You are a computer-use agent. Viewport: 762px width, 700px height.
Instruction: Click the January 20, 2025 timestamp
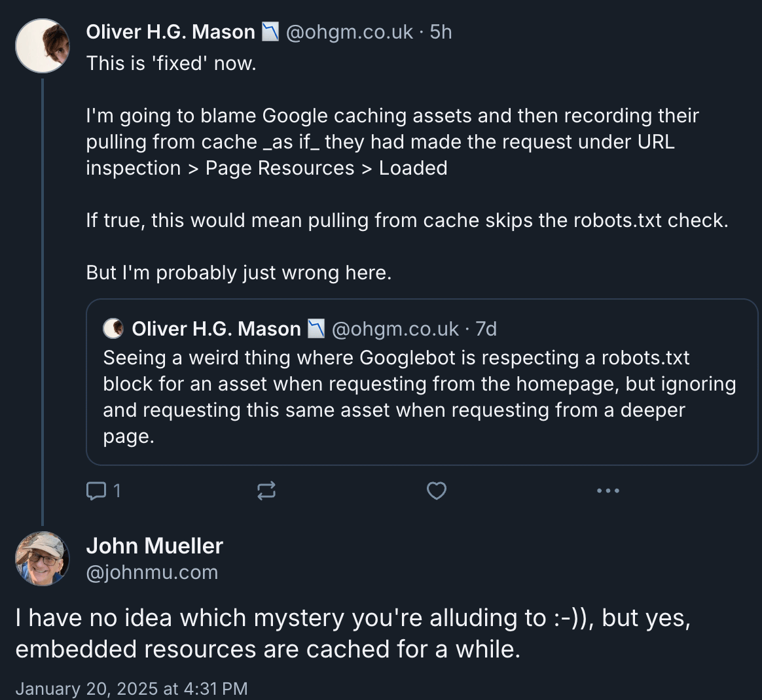[x=132, y=688]
